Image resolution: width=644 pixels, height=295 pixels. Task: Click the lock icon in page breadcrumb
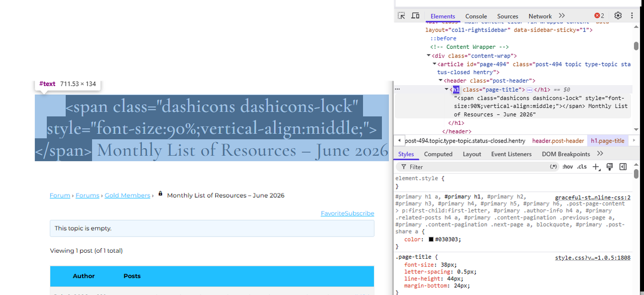point(160,193)
